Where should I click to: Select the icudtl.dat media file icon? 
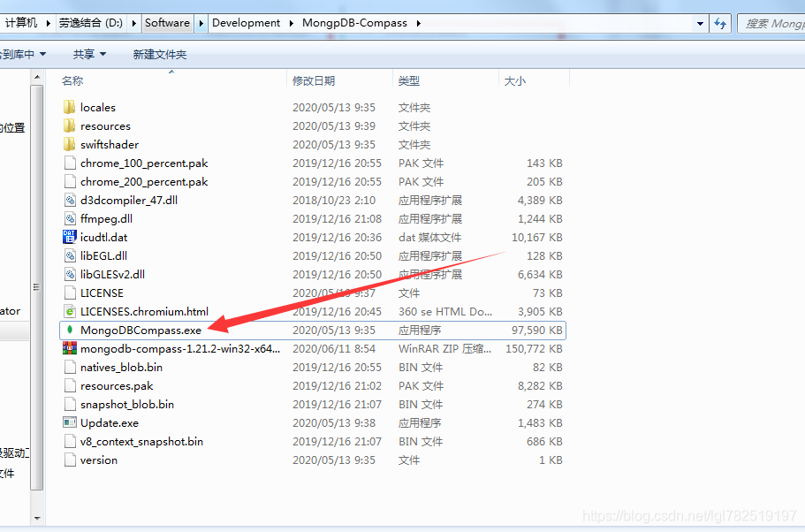(69, 237)
